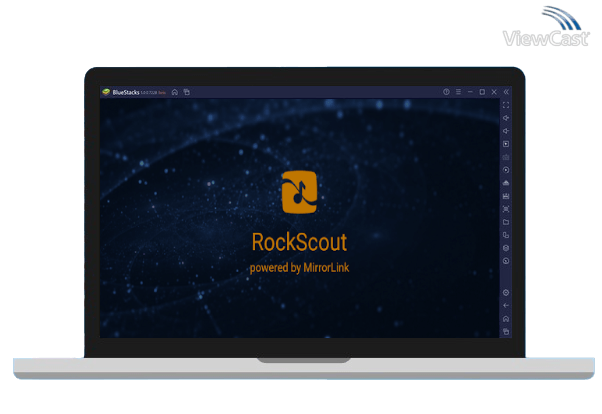This screenshot has height=414, width=602.
Task: Open the multi-instance manager icon
Action: pos(506,235)
